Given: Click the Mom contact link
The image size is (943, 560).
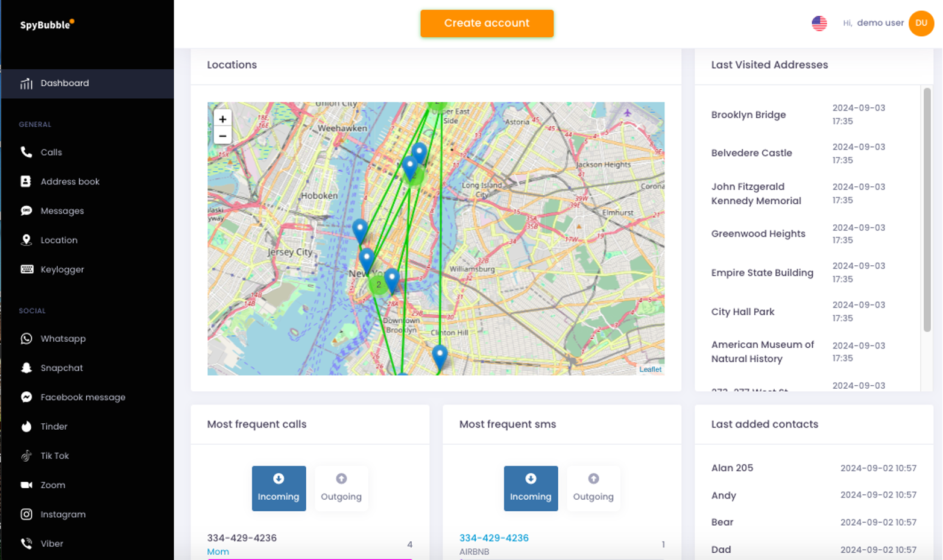Looking at the screenshot, I should 218,552.
